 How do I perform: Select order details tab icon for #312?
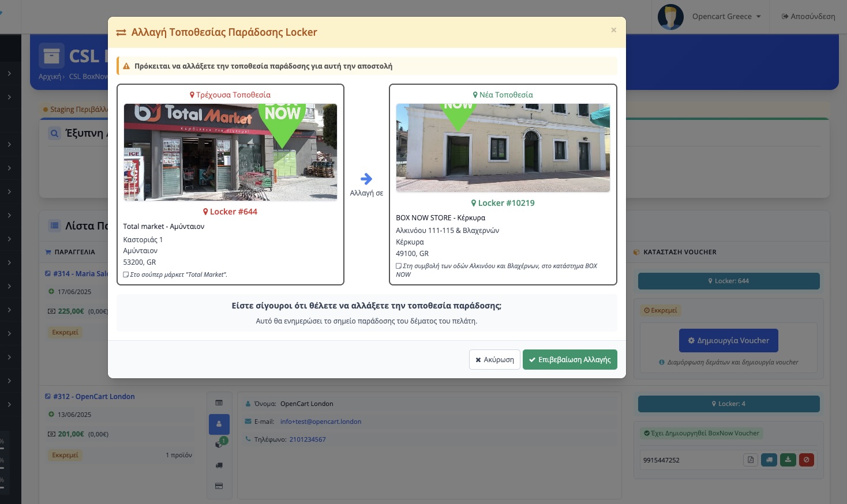point(219,403)
